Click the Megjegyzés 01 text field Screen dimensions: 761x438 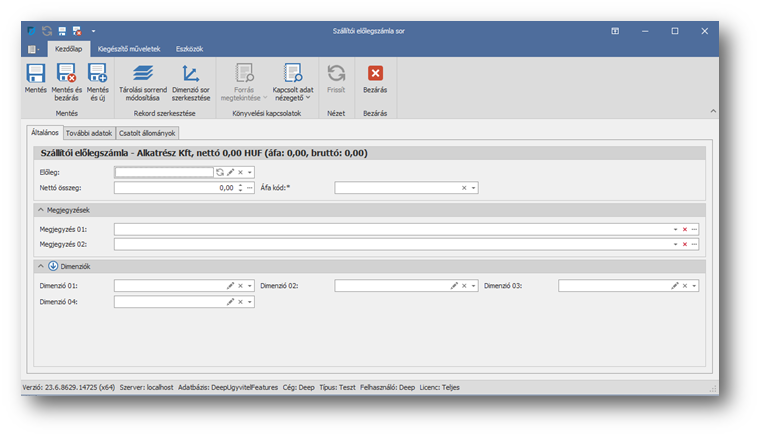point(390,229)
